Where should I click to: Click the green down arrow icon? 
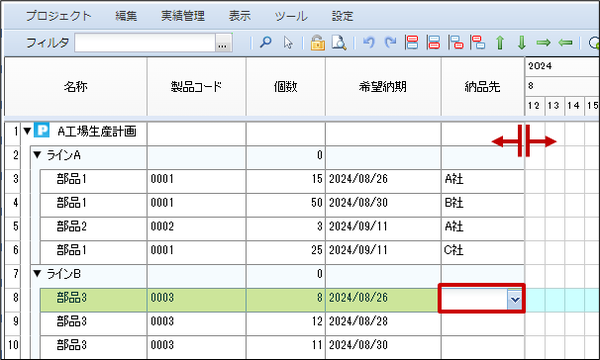pos(522,42)
